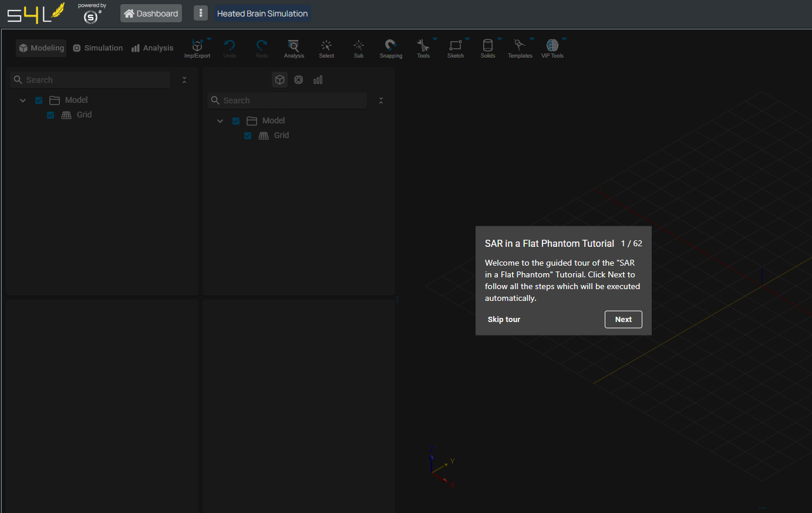Open the Templates tool
The image size is (812, 513).
520,48
